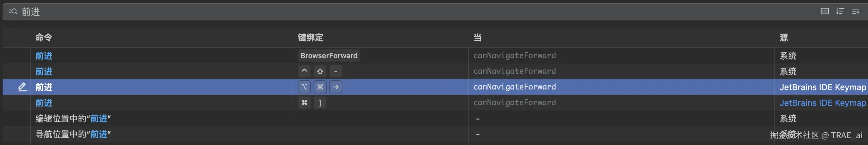This screenshot has width=868, height=145.
Task: Click the 命令 column header
Action: point(44,37)
